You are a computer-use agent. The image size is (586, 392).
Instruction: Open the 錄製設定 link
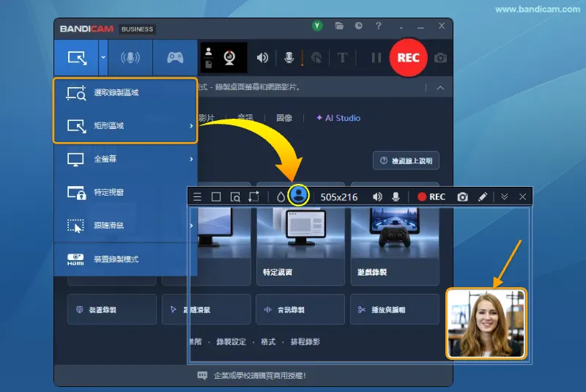[x=231, y=342]
